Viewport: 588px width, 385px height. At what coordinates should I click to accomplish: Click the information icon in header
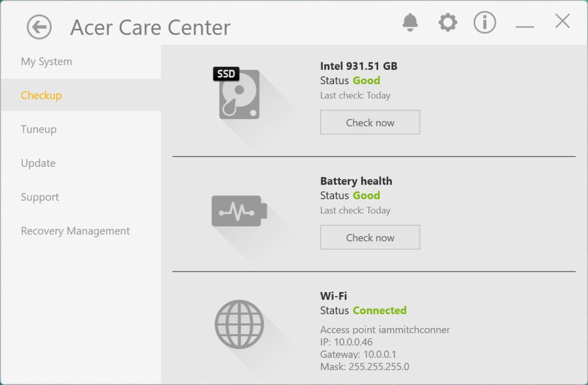484,23
